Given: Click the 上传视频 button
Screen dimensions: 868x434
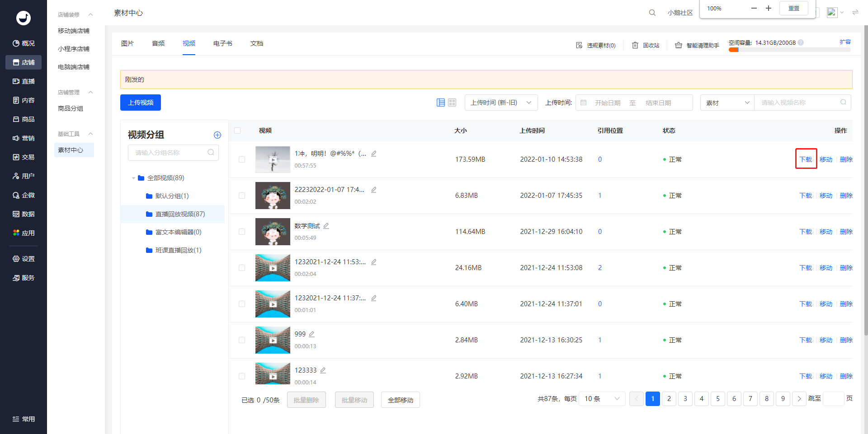Looking at the screenshot, I should coord(141,103).
